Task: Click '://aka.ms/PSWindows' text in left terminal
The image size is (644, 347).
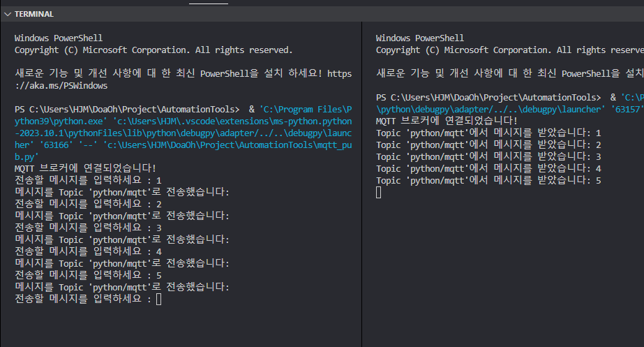Action: [61, 85]
